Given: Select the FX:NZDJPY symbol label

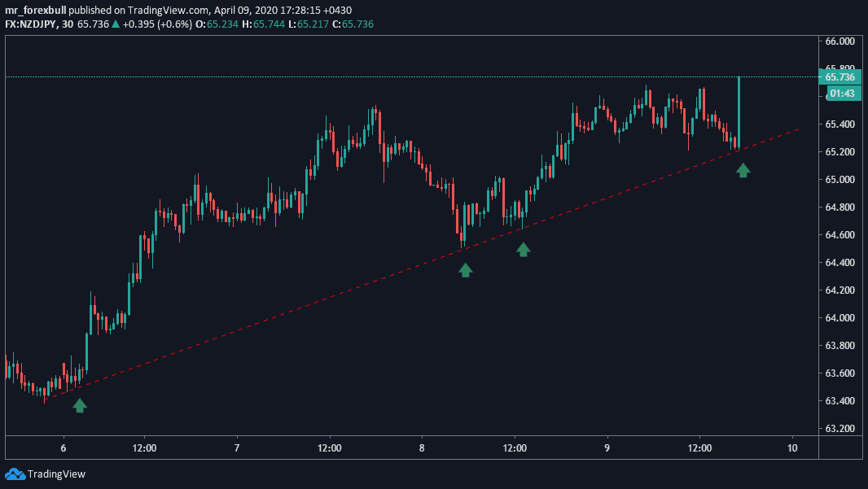Looking at the screenshot, I should [30, 24].
